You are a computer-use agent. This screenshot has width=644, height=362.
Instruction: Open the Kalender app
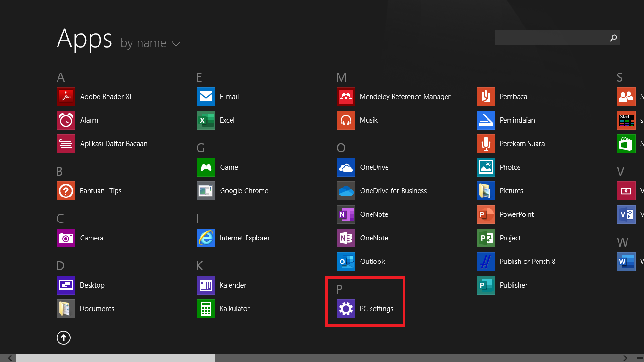click(x=222, y=285)
